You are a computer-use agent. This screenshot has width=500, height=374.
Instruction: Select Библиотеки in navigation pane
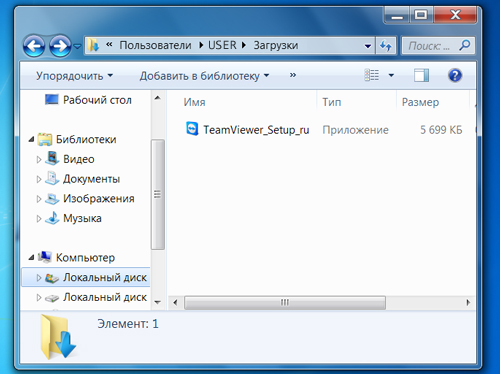[x=86, y=139]
